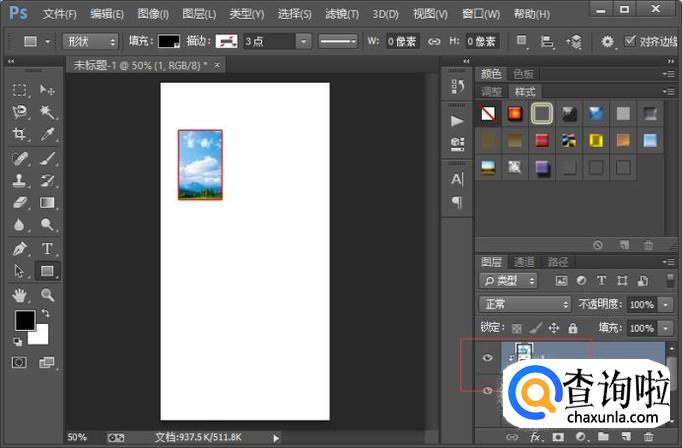Open the 图层(L) menu
This screenshot has width=682, height=448.
pyautogui.click(x=200, y=14)
